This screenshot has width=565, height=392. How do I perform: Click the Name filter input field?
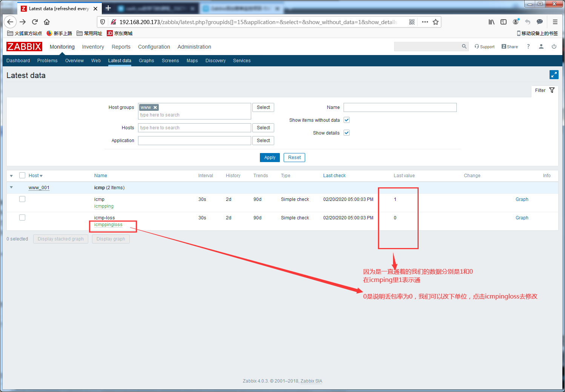click(x=400, y=107)
